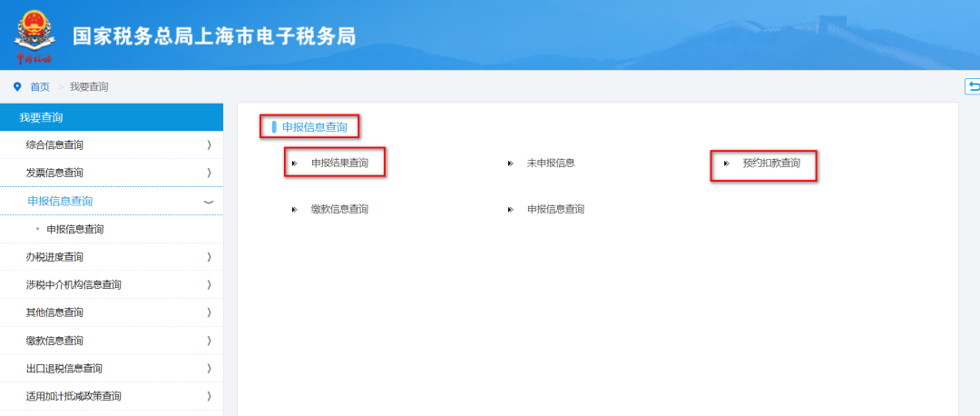Go to 首页 breadcrumb link
Viewport: 980px width, 416px height.
pyautogui.click(x=40, y=87)
